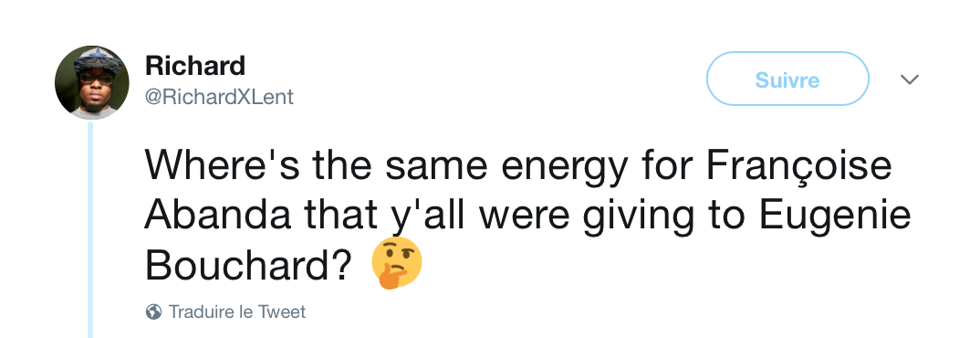Click the globe translate icon

[153, 312]
